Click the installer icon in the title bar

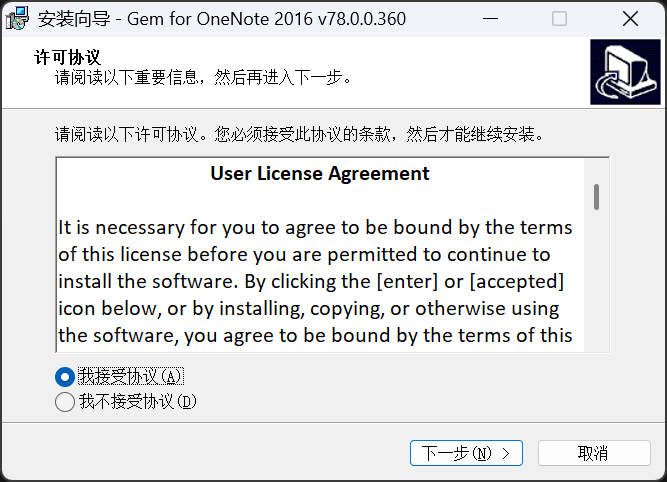coord(16,19)
